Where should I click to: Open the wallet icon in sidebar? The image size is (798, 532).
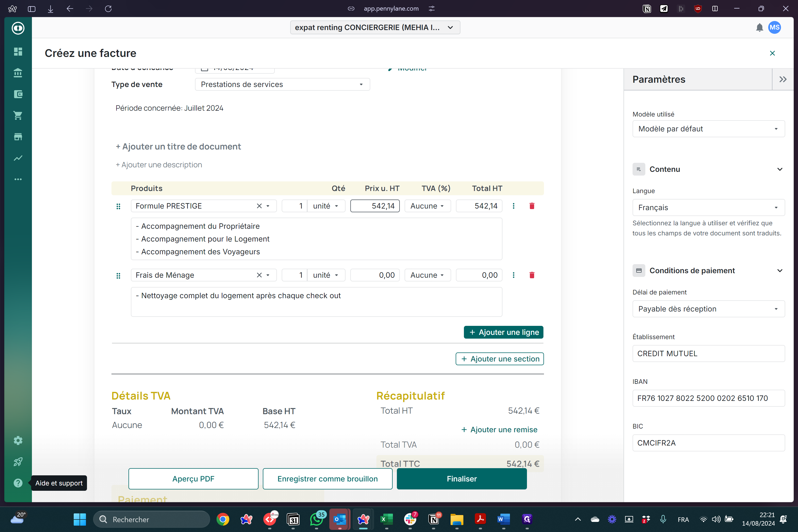pyautogui.click(x=18, y=94)
